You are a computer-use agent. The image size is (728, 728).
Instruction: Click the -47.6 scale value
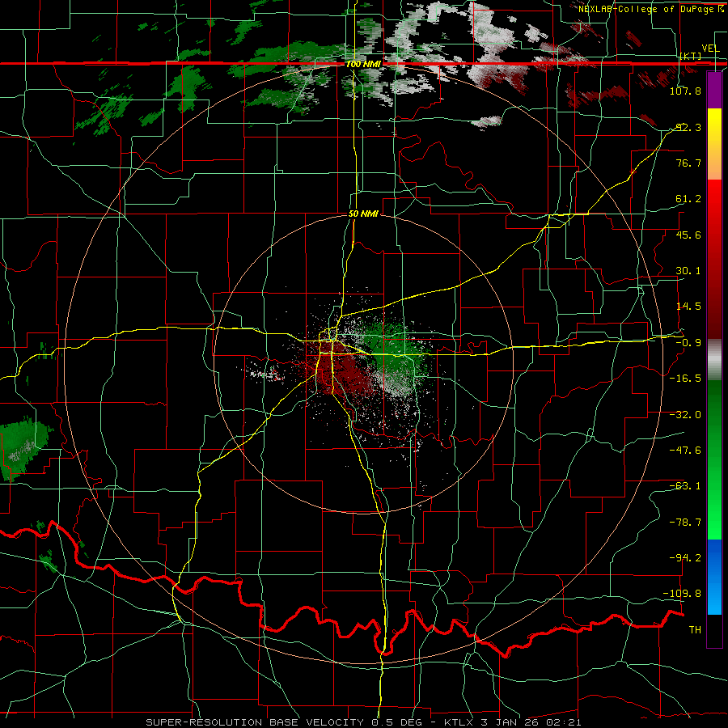coord(685,451)
